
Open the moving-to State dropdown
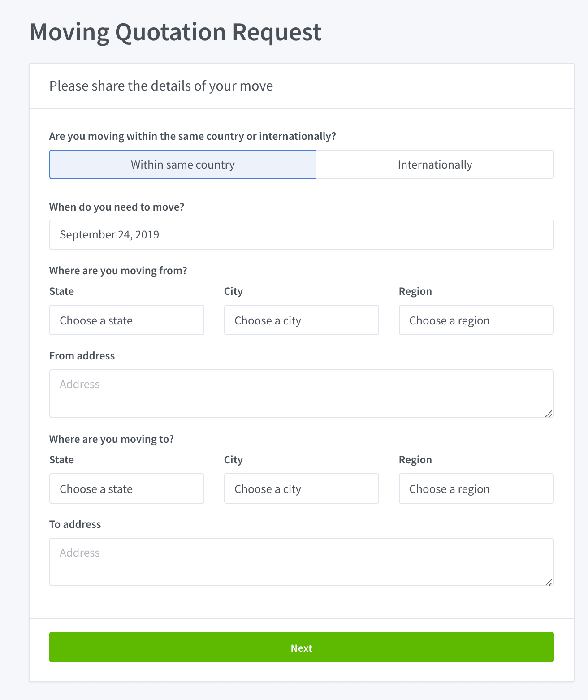tap(126, 488)
